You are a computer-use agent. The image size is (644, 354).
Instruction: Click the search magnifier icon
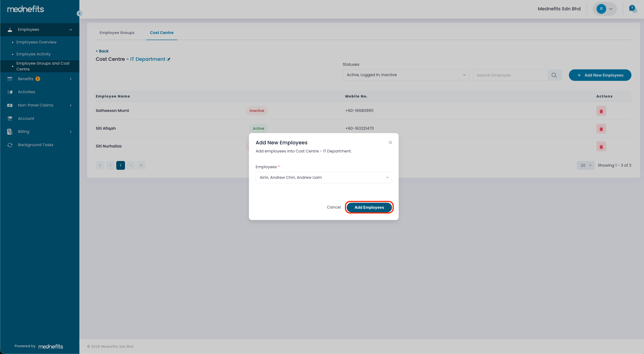click(554, 75)
